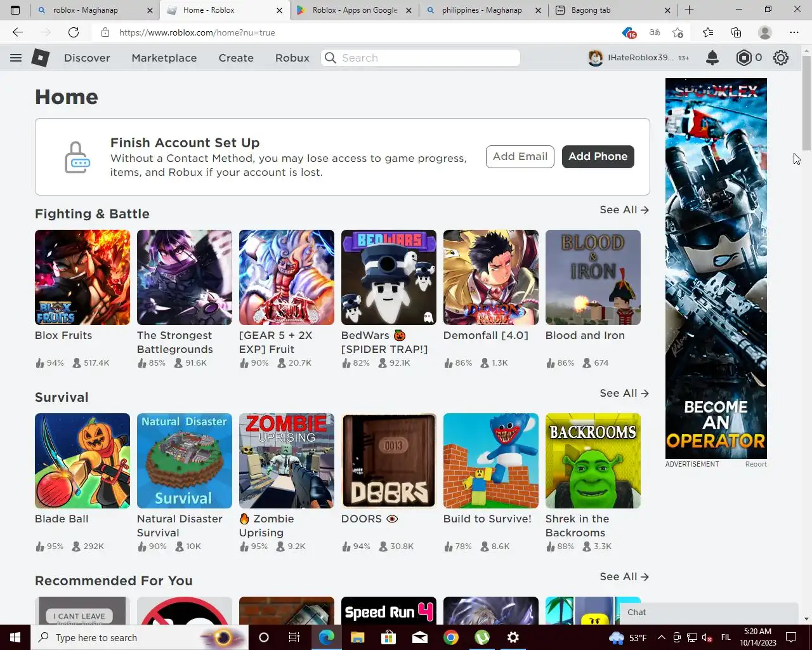This screenshot has width=812, height=650.
Task: See All Recommended For You games
Action: [x=624, y=576]
